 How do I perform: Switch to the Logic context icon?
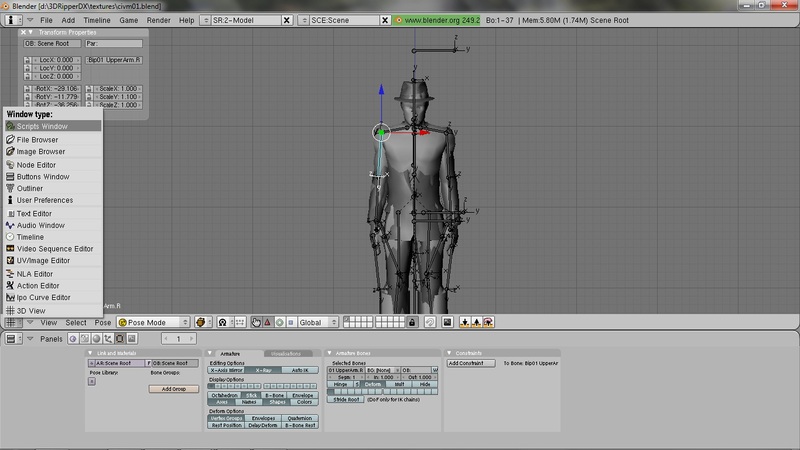[73, 339]
